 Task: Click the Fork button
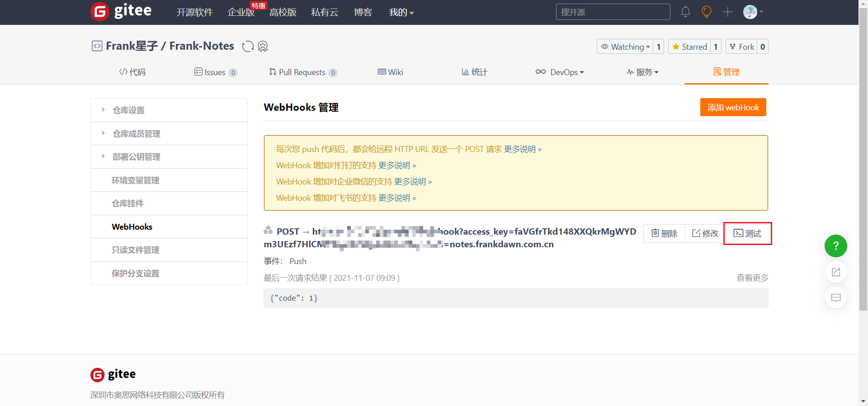[x=742, y=47]
